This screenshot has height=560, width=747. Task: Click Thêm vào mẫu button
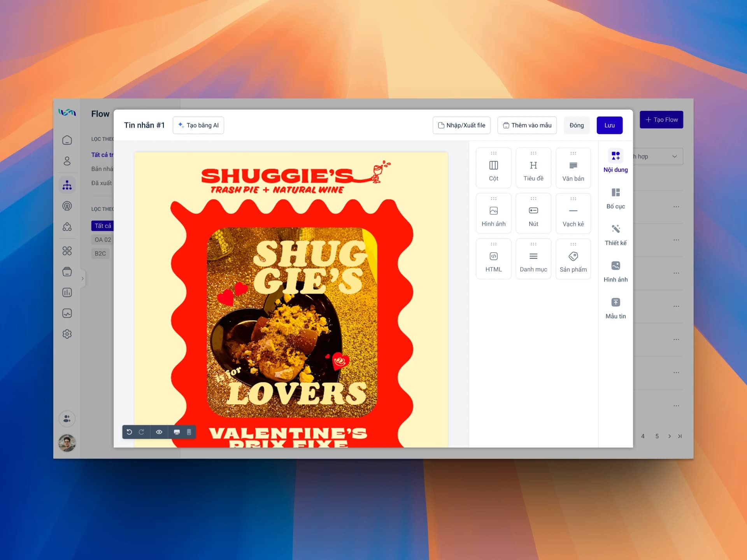[x=527, y=125]
